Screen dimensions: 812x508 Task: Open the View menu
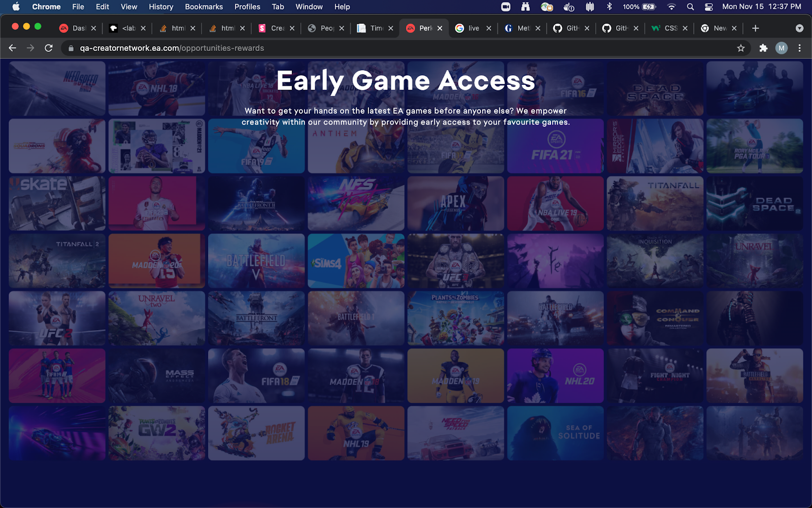coord(129,7)
